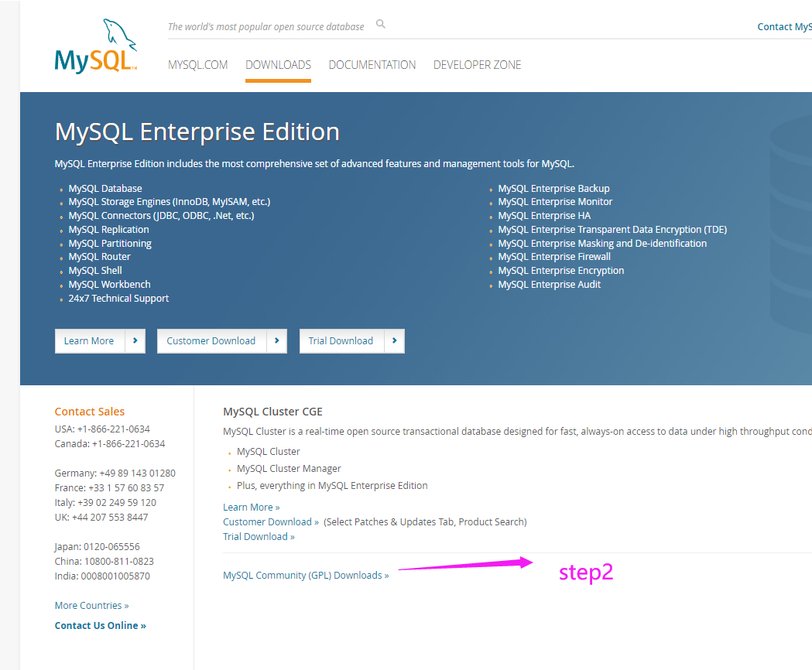Click the arrow on Customer Download button

(x=276, y=340)
